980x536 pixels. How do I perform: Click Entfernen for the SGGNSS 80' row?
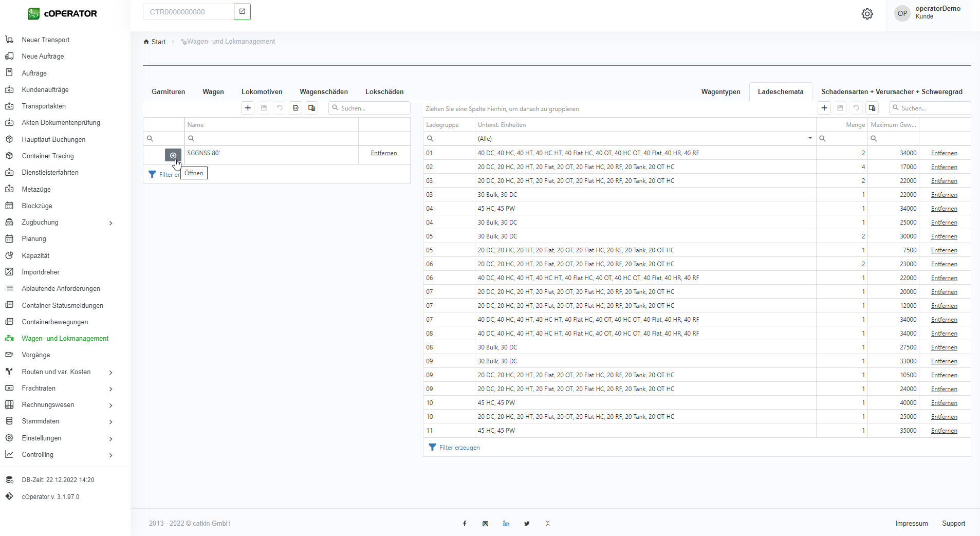(x=384, y=153)
